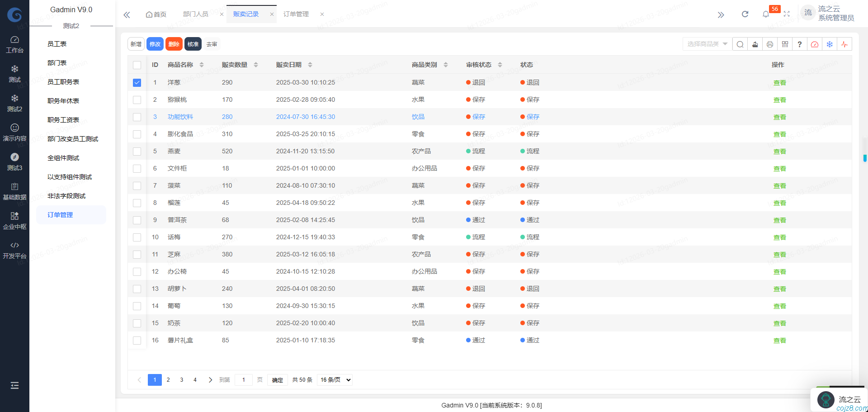Click the refresh page icon
The height and width of the screenshot is (412, 868).
pyautogui.click(x=745, y=14)
